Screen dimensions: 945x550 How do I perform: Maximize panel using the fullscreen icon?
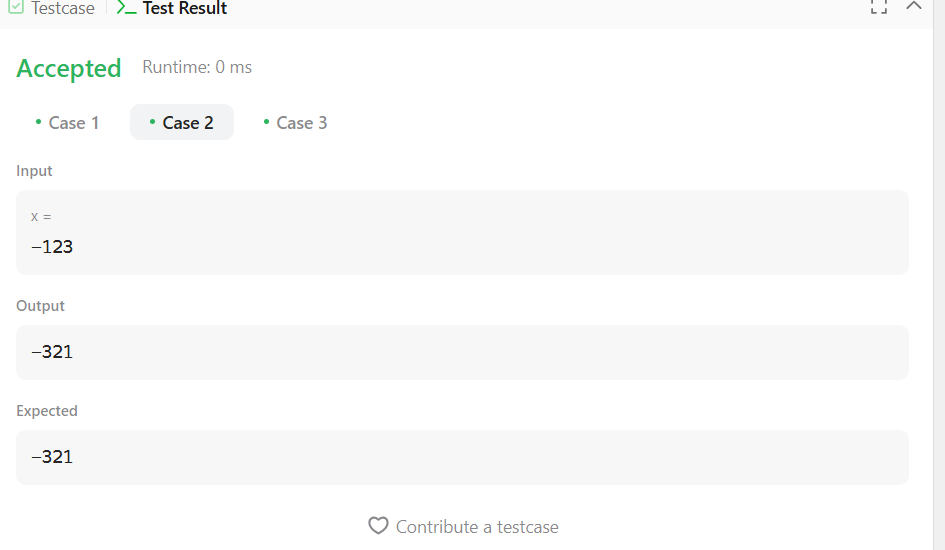coord(878,6)
